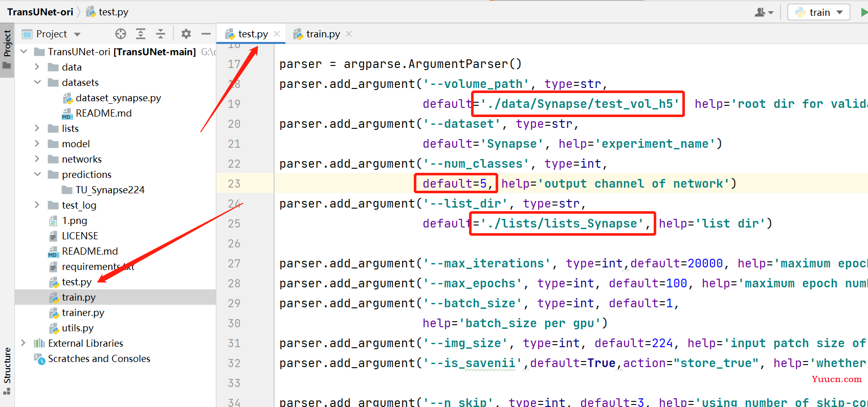Expand the data folder
Viewport: 868px width, 407px height.
click(x=37, y=67)
